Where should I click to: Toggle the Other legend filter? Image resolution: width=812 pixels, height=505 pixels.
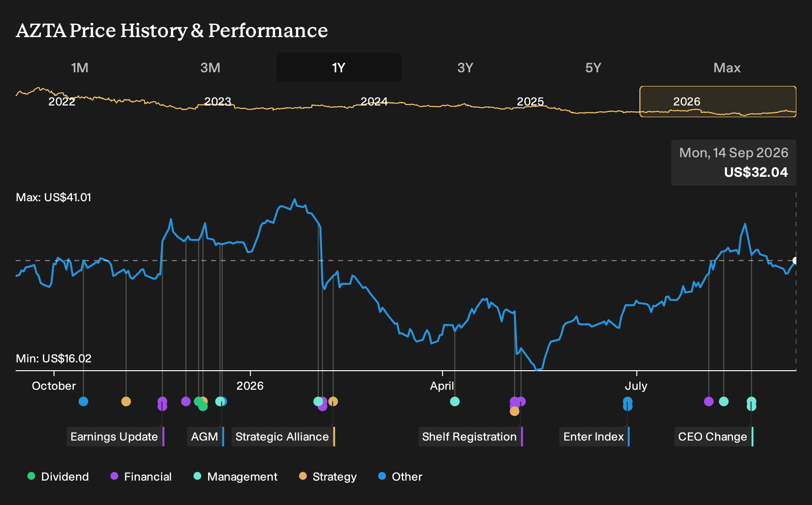[400, 477]
